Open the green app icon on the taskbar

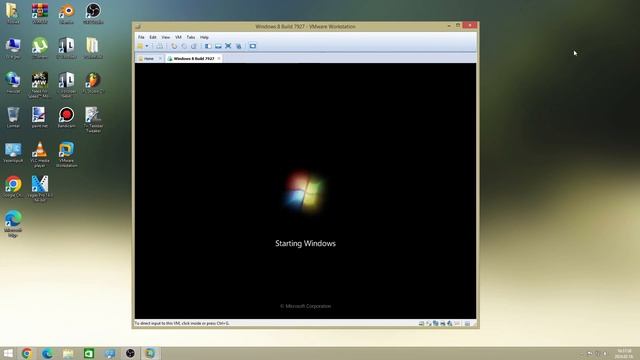pos(89,353)
